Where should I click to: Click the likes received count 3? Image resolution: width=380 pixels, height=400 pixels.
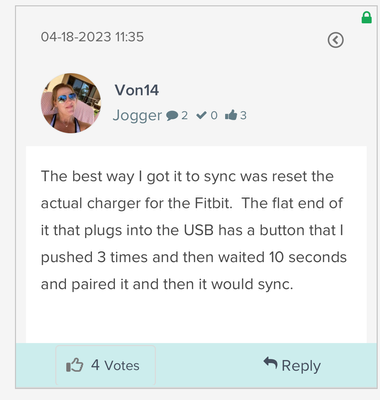coord(243,116)
